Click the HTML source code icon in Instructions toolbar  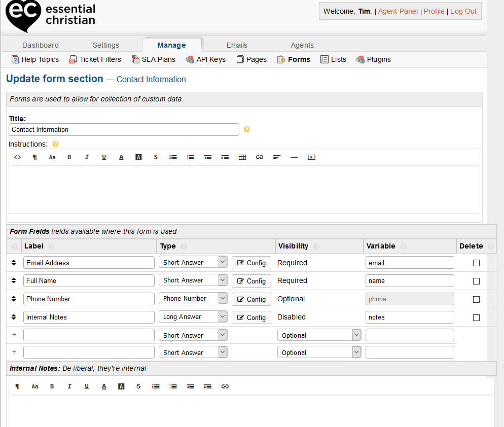pyautogui.click(x=17, y=157)
